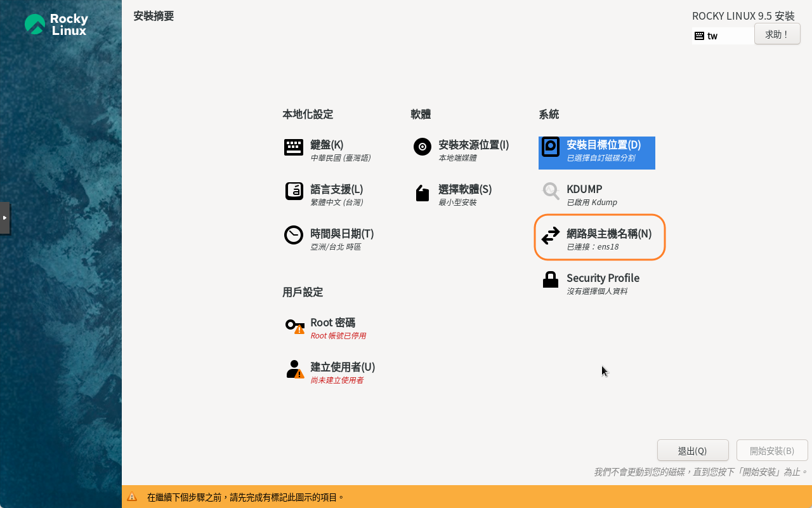Click the 求助！ help button
Viewport: 812px width, 508px height.
tap(777, 34)
